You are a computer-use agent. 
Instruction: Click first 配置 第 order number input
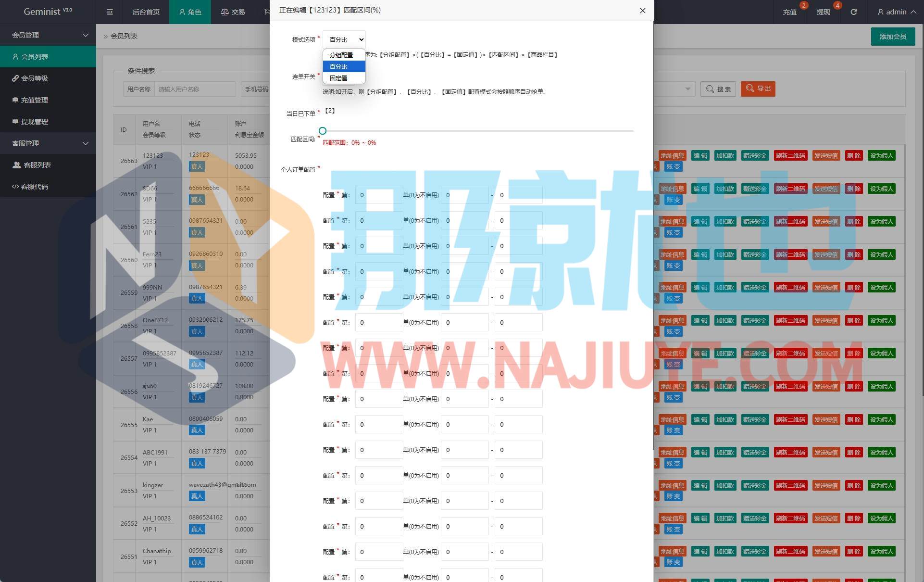point(378,195)
